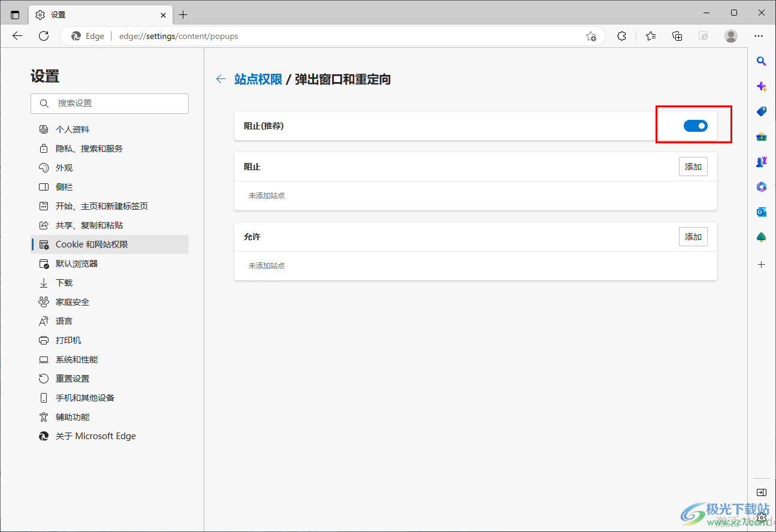Open 默认浏览器 settings section
Screen dimensions: 776x532
pos(110,264)
